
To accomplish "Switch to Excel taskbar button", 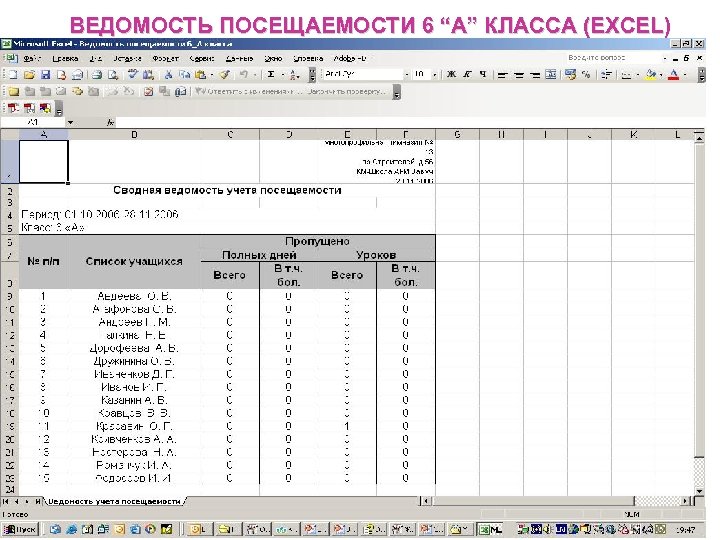I will (x=490, y=529).
